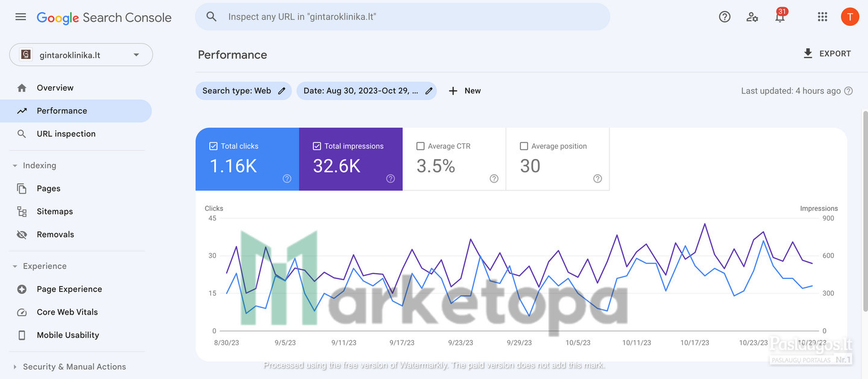
Task: Click the 9/17/23 date axis label
Action: coord(402,343)
